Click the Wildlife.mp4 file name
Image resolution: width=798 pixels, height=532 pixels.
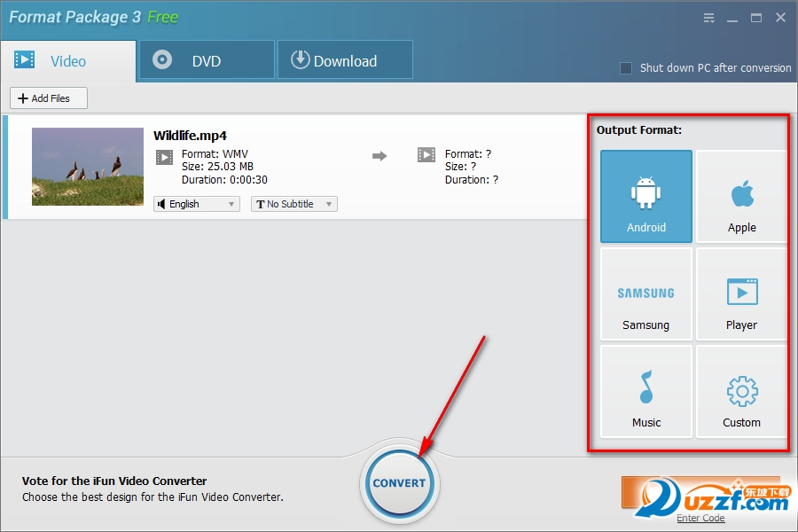coord(190,136)
